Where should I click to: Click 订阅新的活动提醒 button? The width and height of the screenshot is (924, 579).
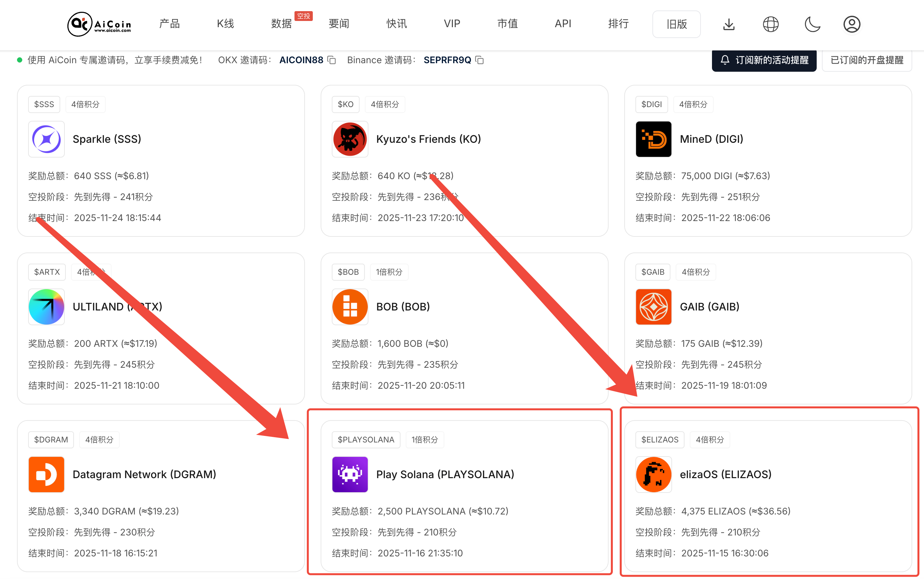pyautogui.click(x=764, y=60)
